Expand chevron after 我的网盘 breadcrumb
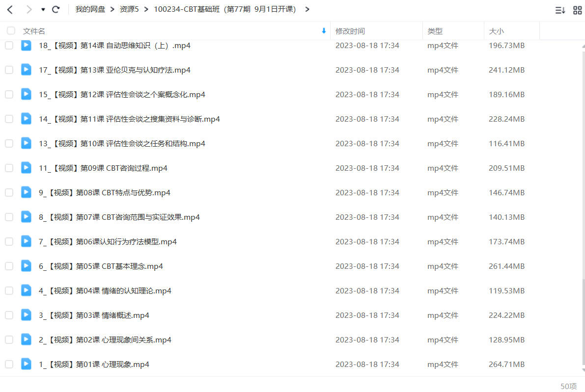The height and width of the screenshot is (392, 585). tap(112, 9)
